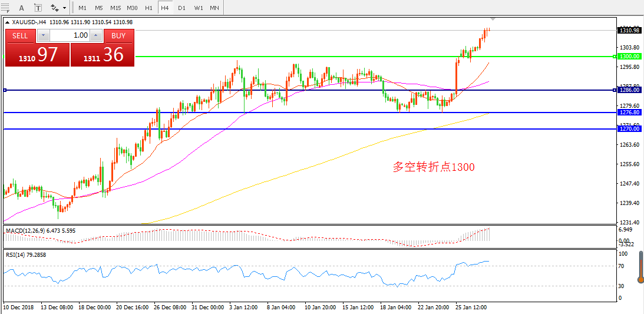This screenshot has height=314, width=644.
Task: Select the MN monthly timeframe
Action: 214,8
